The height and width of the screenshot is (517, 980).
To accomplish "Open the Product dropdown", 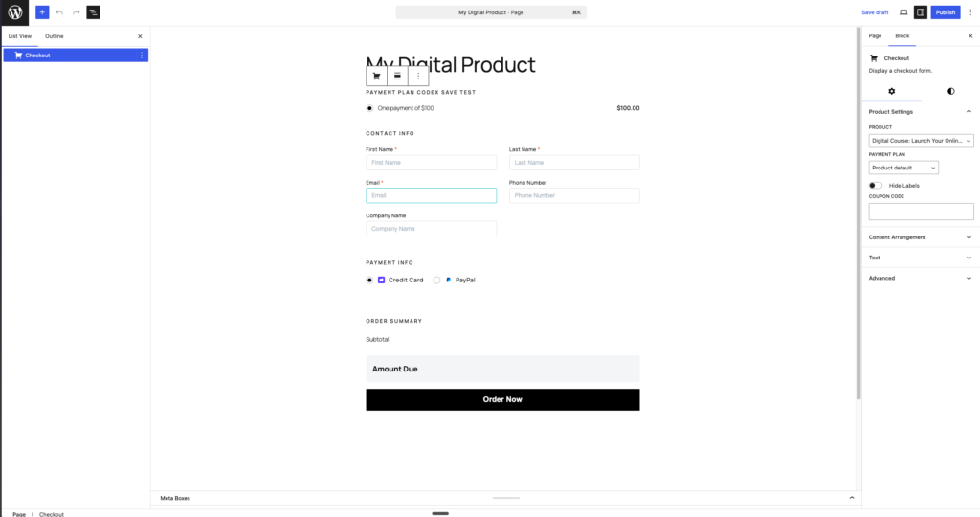I will click(921, 141).
